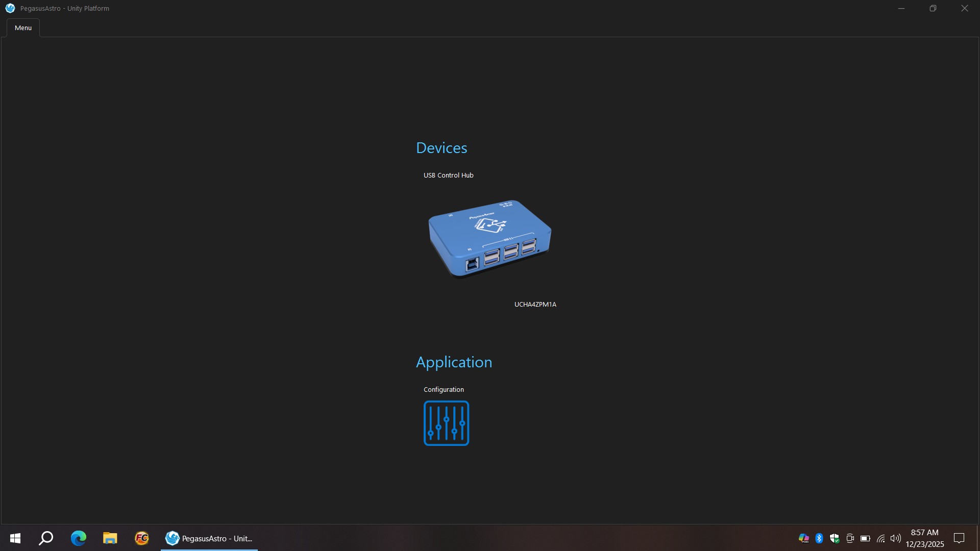Open the Bluetooth tray icon
Image resolution: width=980 pixels, height=551 pixels.
(x=819, y=538)
